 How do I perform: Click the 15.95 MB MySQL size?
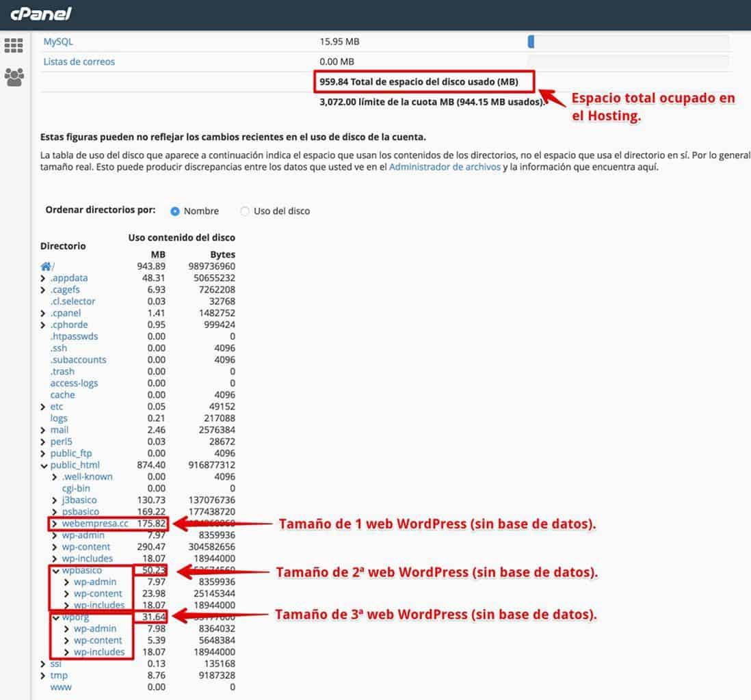coord(339,42)
